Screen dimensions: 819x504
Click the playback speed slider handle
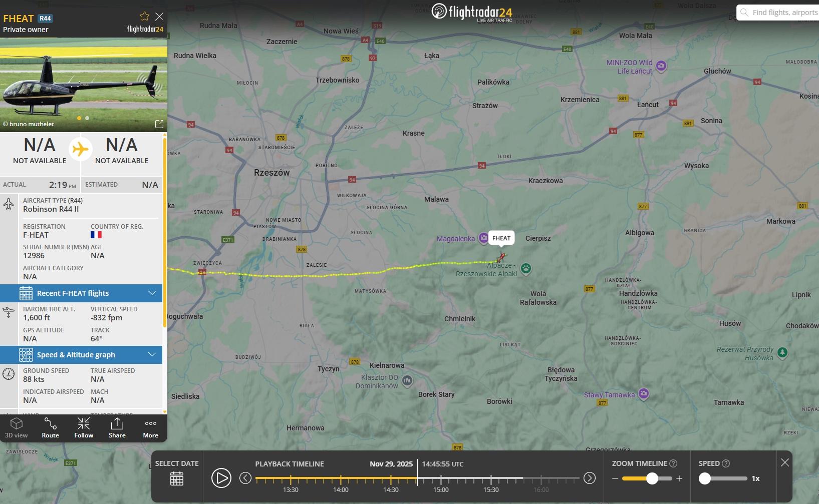pyautogui.click(x=705, y=478)
